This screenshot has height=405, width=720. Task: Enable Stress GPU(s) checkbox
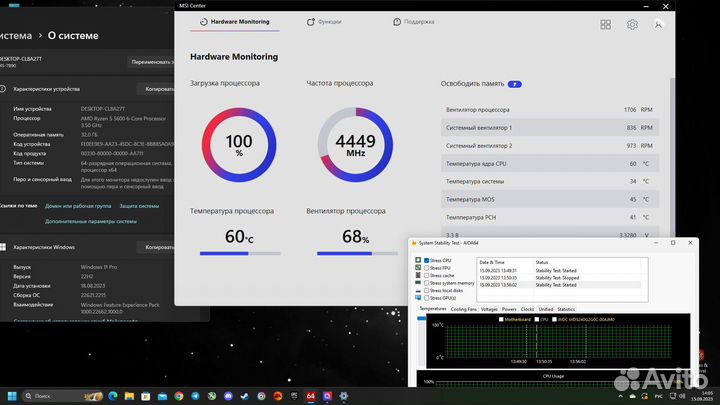[427, 298]
